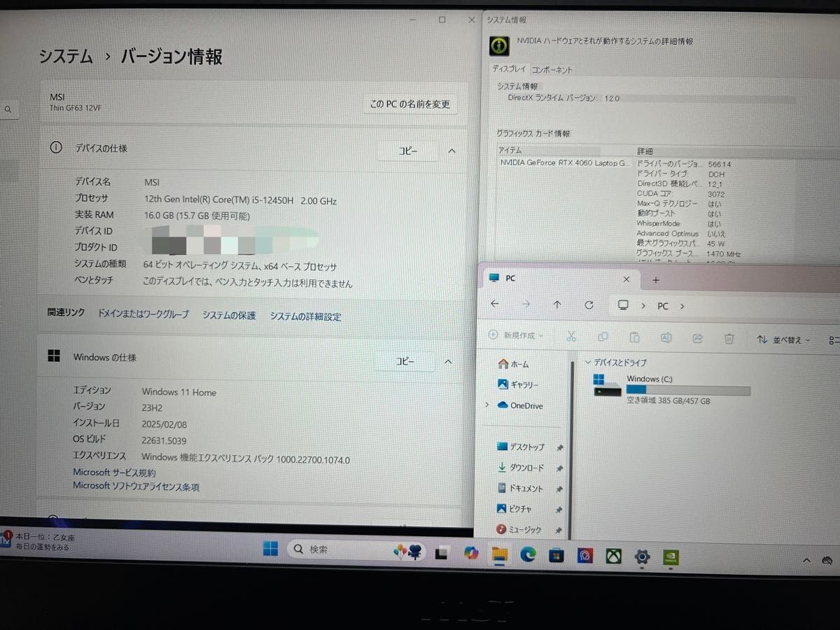840x630 pixels.
Task: Open ピクチャ (Pictures) in the navigation pane
Action: pos(514,509)
